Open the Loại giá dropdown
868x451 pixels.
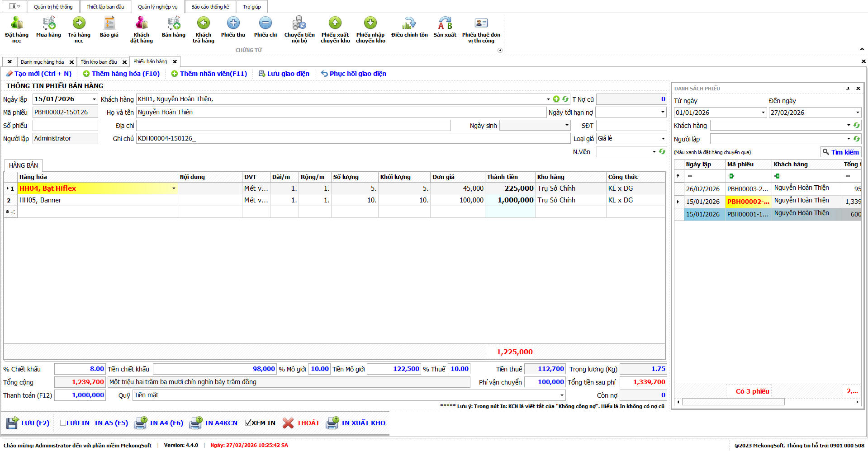[663, 139]
